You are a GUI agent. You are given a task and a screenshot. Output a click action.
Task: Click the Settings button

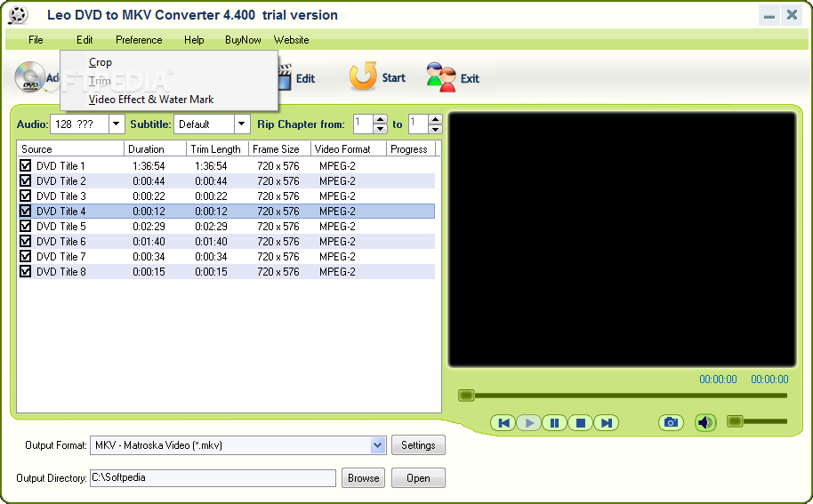(418, 445)
